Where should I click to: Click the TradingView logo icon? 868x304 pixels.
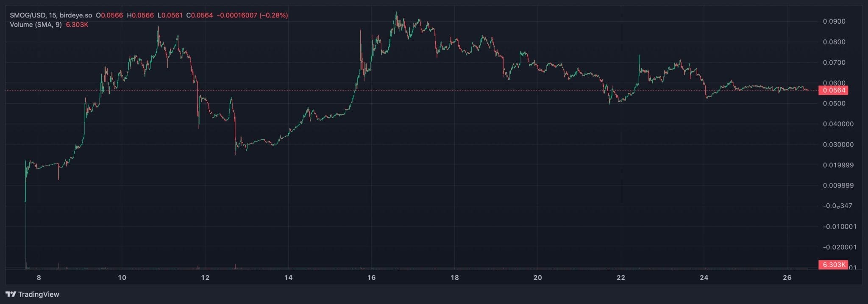(11, 294)
